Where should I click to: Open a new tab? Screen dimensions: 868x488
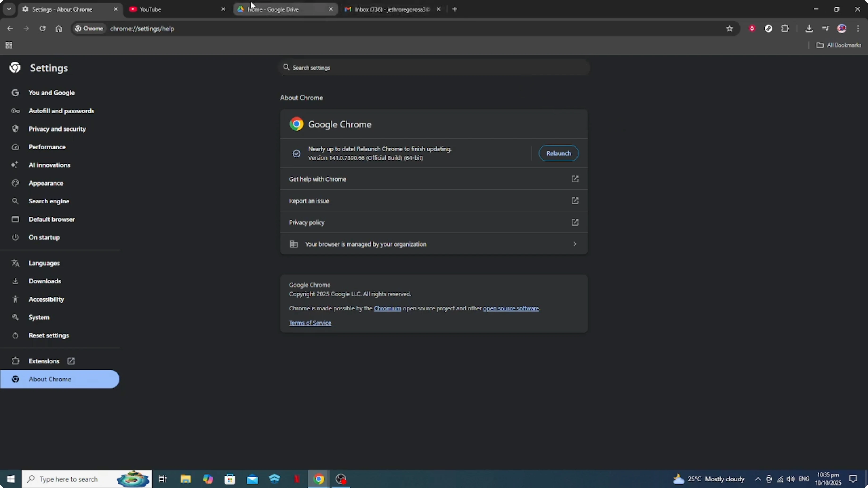[x=455, y=9]
